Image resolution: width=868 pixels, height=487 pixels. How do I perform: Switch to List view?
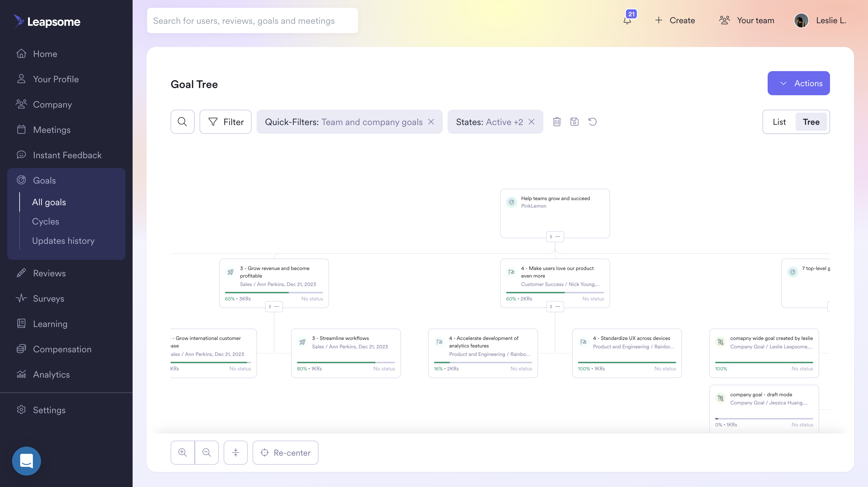tap(779, 122)
